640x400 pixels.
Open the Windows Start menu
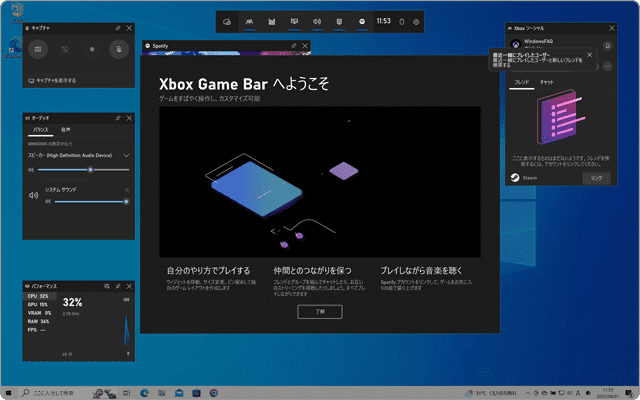(8, 393)
